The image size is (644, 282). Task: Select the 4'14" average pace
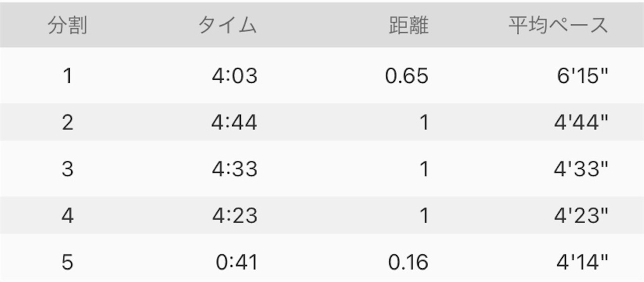pos(582,262)
